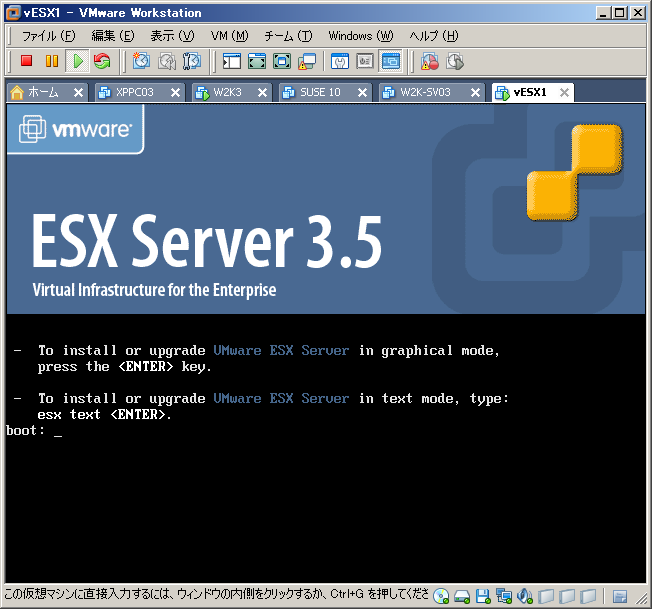
Task: Click the replay recording icon
Action: [x=455, y=62]
